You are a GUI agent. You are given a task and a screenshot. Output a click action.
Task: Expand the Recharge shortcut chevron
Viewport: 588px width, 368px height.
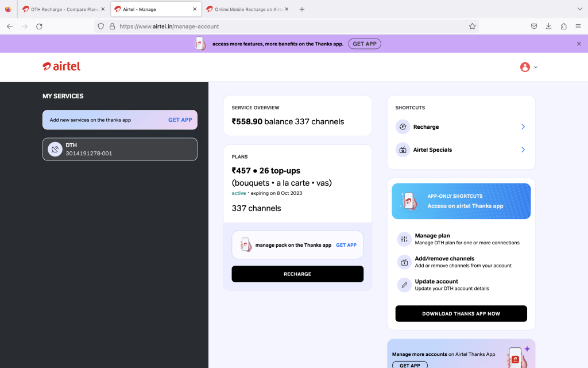tap(523, 127)
